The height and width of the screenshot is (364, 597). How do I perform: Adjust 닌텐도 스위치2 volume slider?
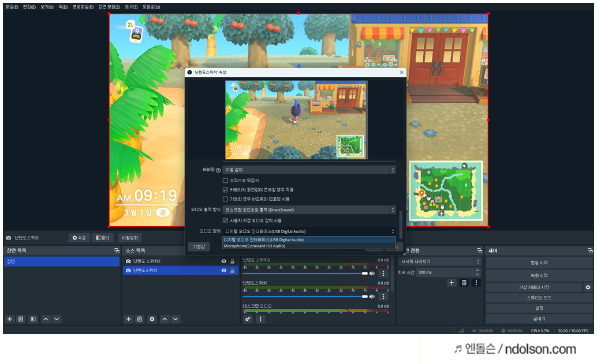pos(305,273)
